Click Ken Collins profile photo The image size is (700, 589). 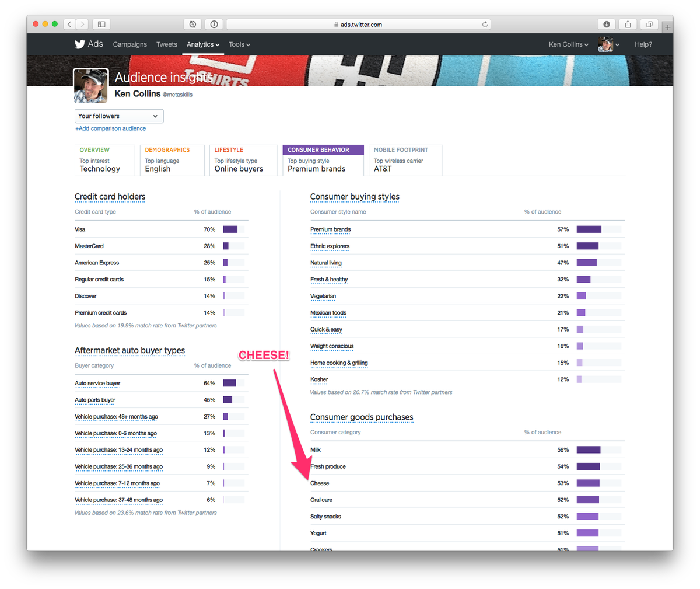coord(91,86)
